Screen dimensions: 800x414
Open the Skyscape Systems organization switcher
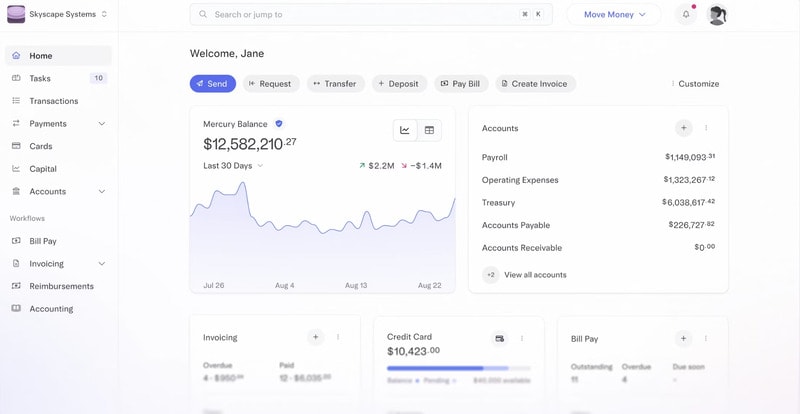pos(60,15)
